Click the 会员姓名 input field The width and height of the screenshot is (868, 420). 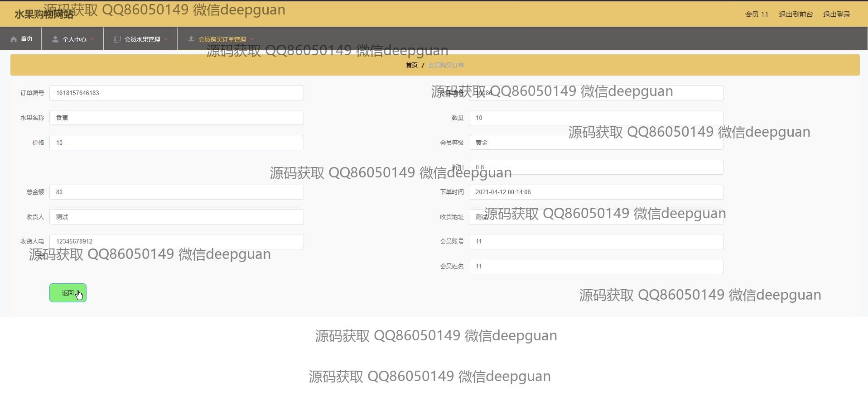pyautogui.click(x=596, y=267)
